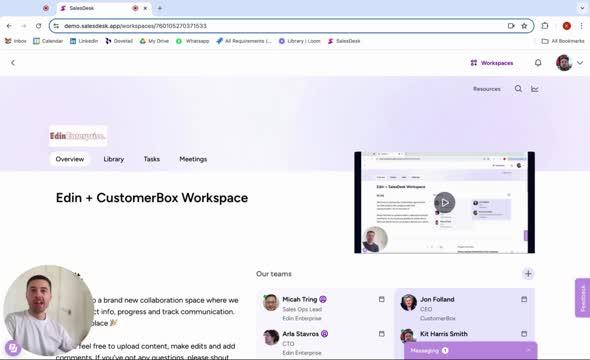This screenshot has height=360, width=590.
Task: Open the tab search dropdown arrow
Action: point(582,8)
